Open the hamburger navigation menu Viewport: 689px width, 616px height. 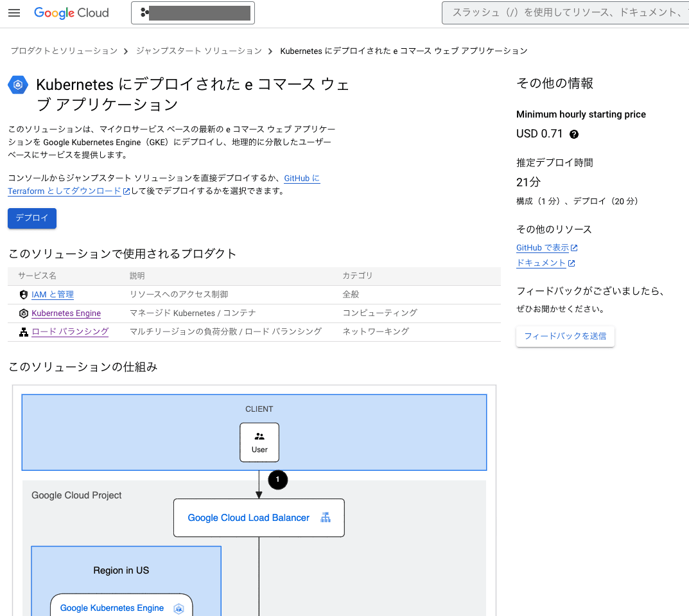click(x=14, y=13)
